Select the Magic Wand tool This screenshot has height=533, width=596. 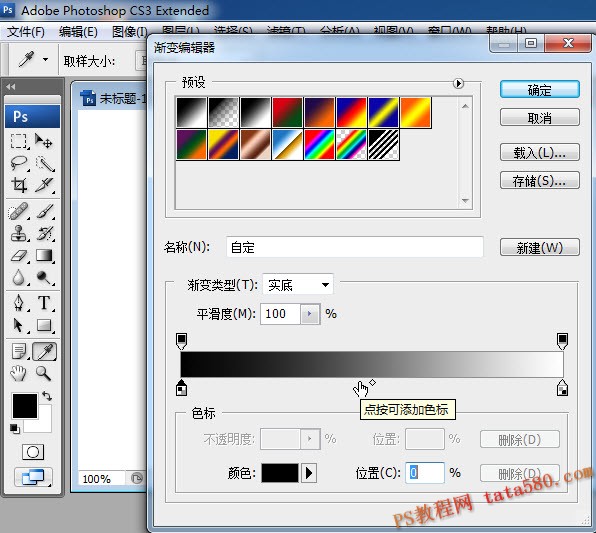tap(44, 163)
